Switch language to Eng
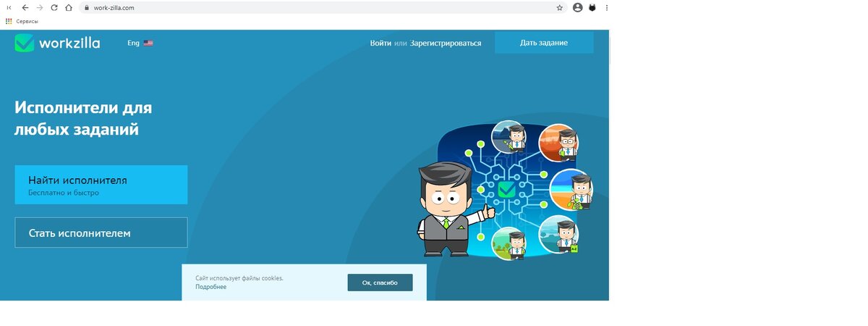The image size is (868, 326). click(133, 43)
